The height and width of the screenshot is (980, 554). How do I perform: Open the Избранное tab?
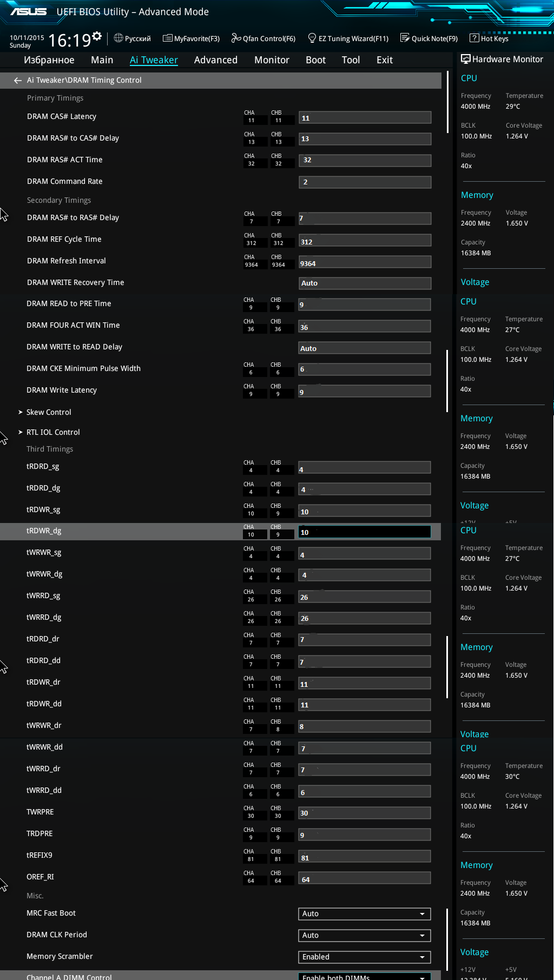tap(49, 60)
